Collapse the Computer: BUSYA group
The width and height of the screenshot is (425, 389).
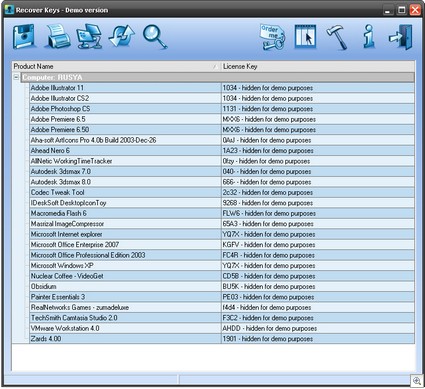click(16, 77)
